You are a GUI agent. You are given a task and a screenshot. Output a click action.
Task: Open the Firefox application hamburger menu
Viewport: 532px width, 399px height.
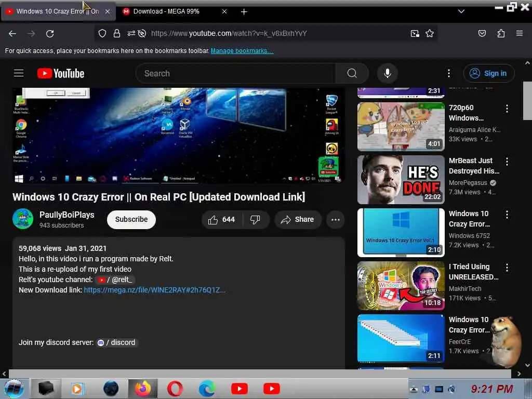coord(519,33)
